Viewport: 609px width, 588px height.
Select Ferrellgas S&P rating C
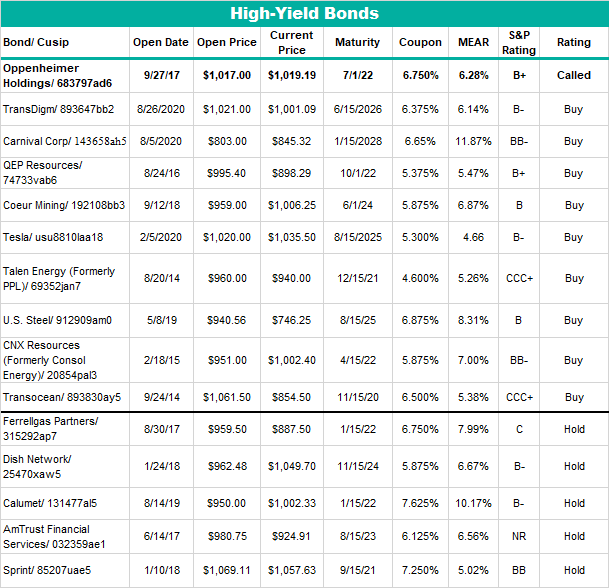click(519, 429)
